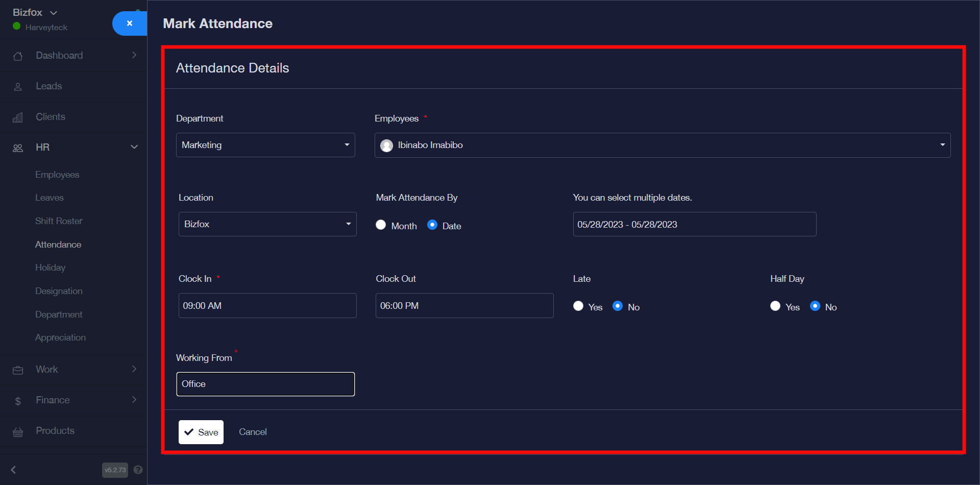This screenshot has width=980, height=485.
Task: Set Half Day to Yes
Action: [775, 306]
